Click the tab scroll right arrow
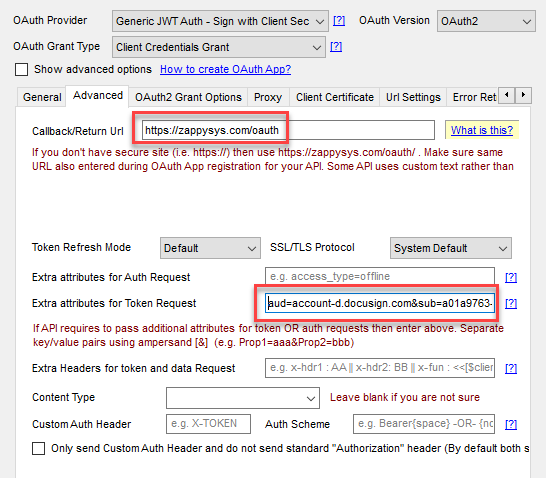Viewport: 546px width, 478px height. (x=523, y=95)
